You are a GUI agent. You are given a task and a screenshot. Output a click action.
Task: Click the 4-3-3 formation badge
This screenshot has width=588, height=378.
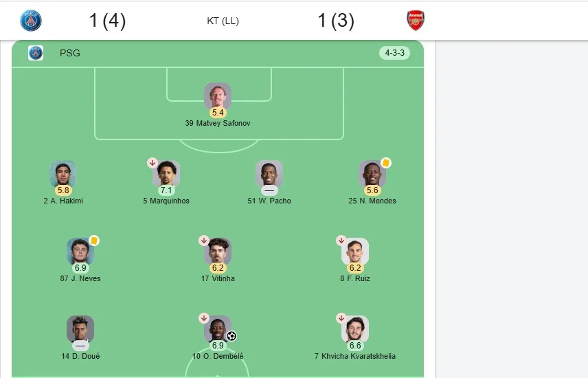click(394, 53)
